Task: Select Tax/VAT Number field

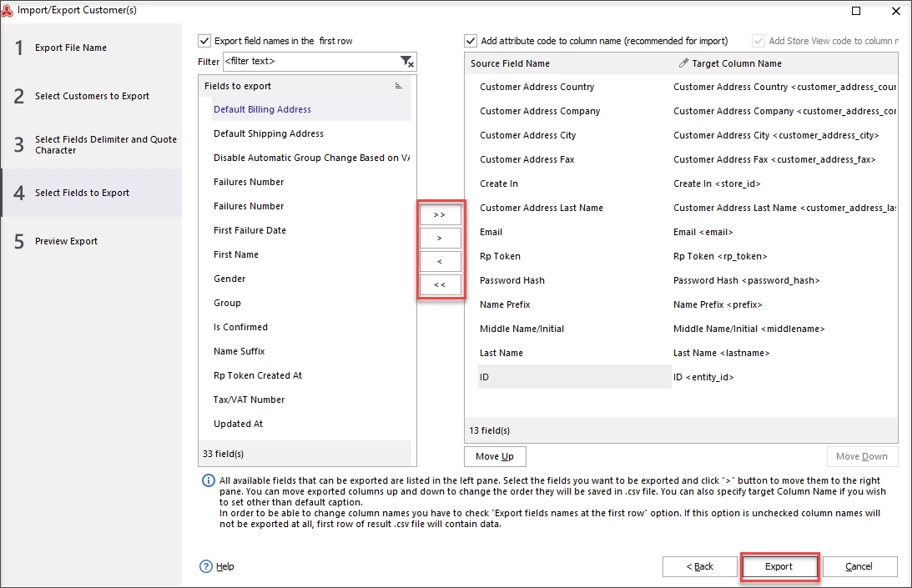Action: pyautogui.click(x=311, y=400)
